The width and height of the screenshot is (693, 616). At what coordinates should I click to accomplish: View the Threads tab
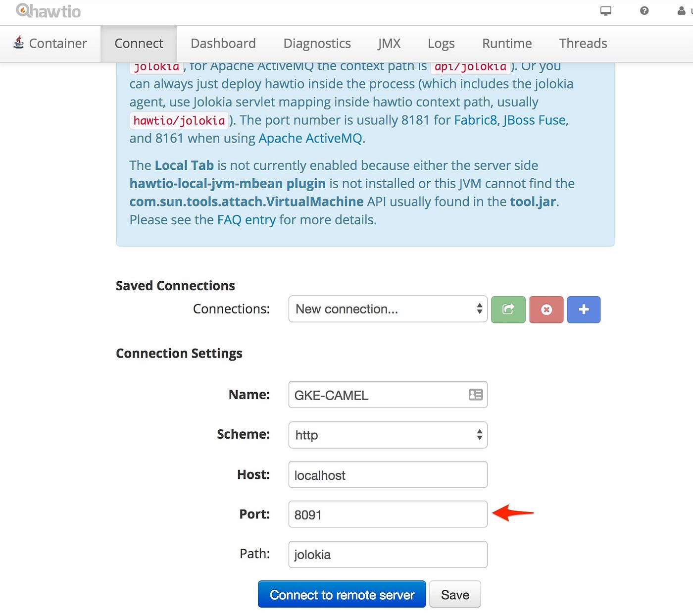pyautogui.click(x=583, y=44)
